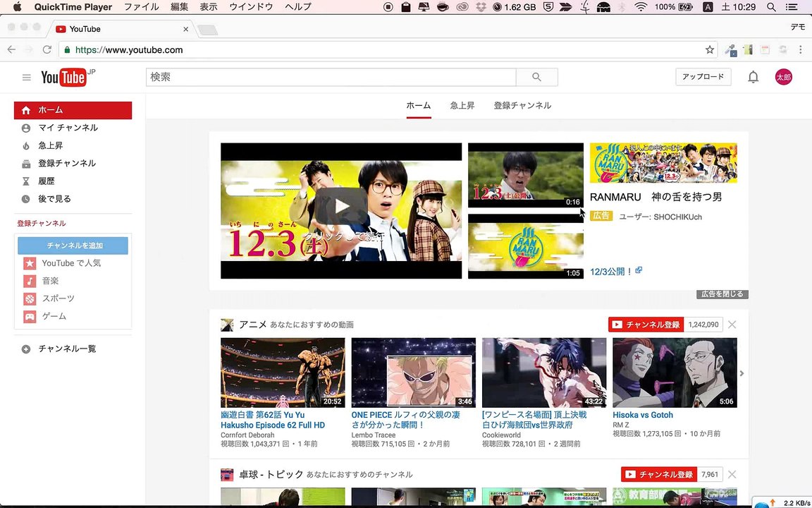Screen dimensions: 812x508
Task: Open the ヘルプ menu
Action: click(x=297, y=7)
